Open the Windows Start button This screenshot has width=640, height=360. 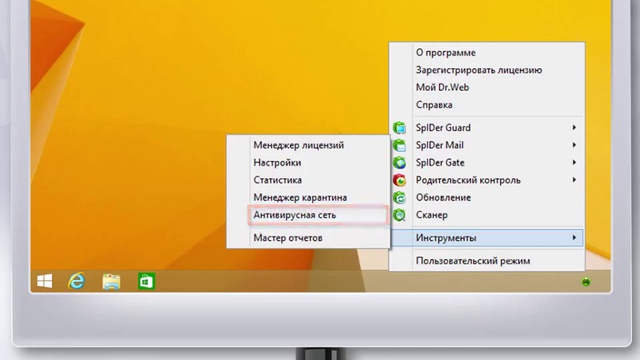coord(44,281)
